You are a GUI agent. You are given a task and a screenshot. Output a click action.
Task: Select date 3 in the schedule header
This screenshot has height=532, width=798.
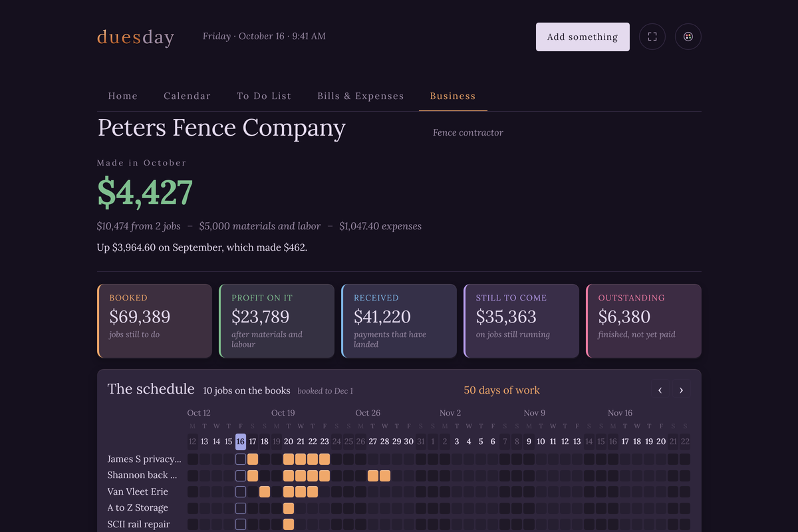click(457, 442)
